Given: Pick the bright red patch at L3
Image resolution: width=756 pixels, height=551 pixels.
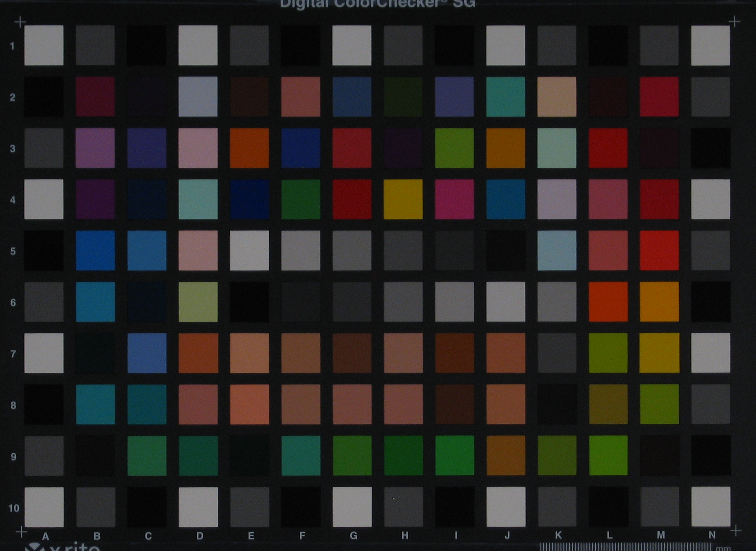Looking at the screenshot, I should click(608, 148).
